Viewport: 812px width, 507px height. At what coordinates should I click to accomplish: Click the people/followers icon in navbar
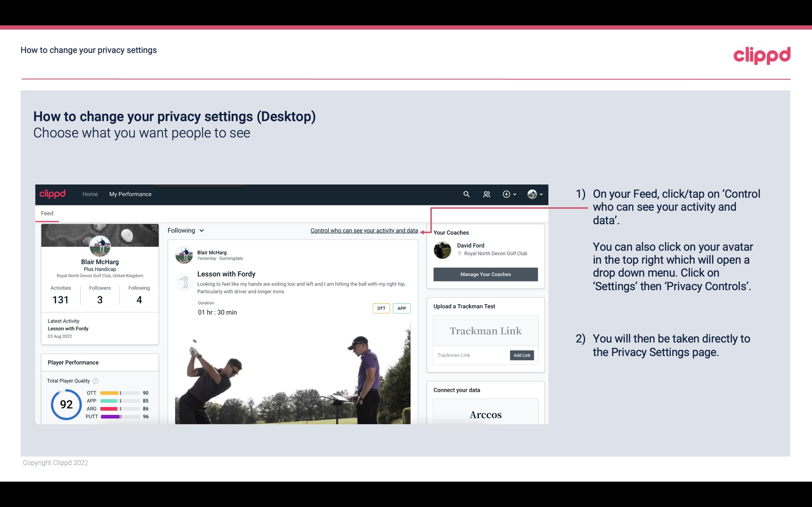tap(487, 194)
